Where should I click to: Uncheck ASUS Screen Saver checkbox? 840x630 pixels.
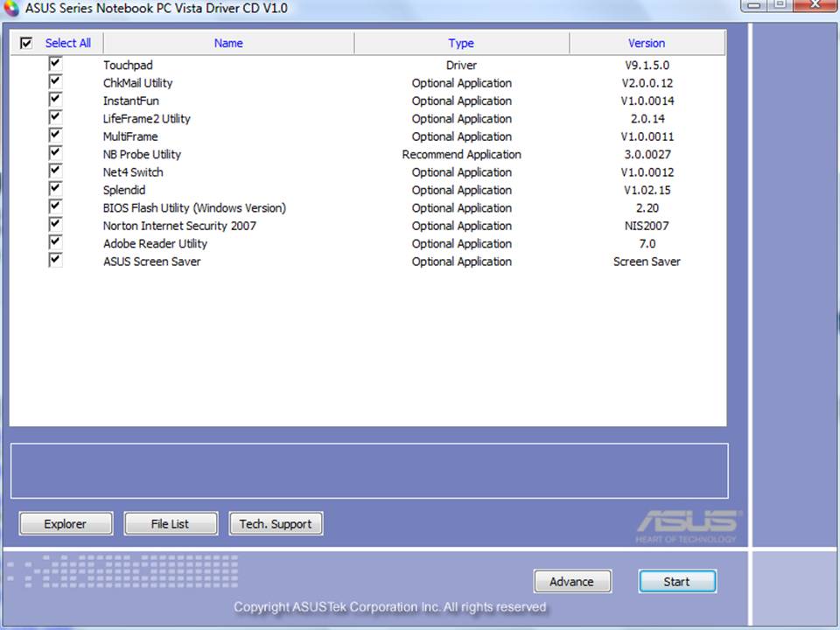click(55, 261)
